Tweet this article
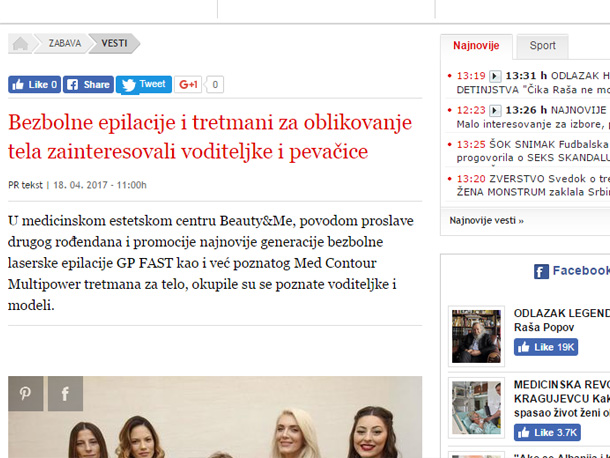 (143, 85)
